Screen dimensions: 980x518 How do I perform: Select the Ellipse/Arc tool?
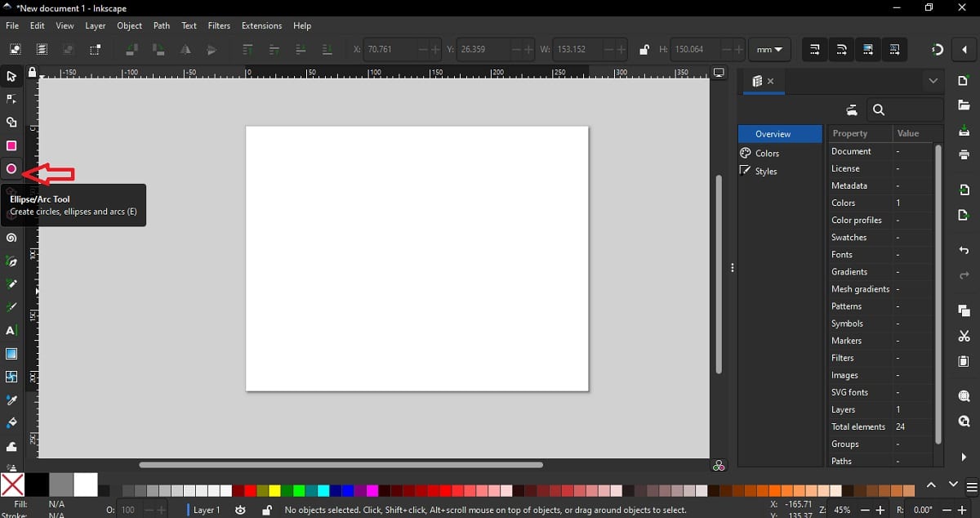(11, 169)
